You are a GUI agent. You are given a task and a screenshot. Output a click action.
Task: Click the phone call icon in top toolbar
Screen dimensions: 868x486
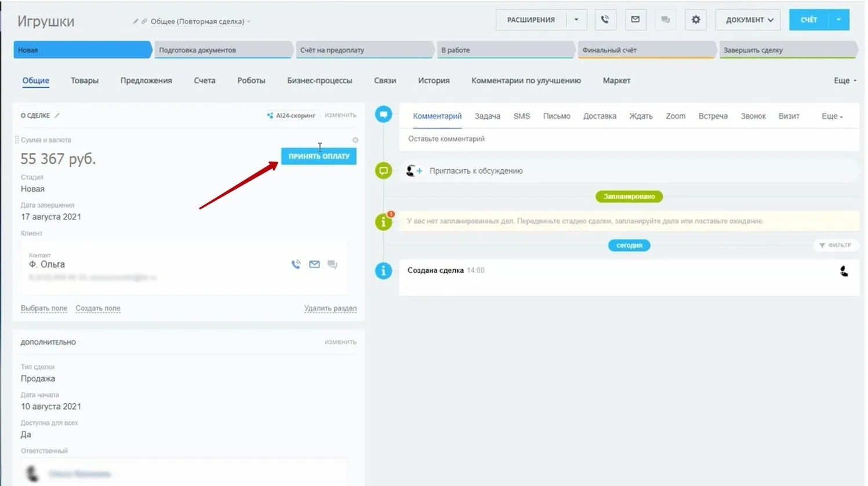[605, 20]
